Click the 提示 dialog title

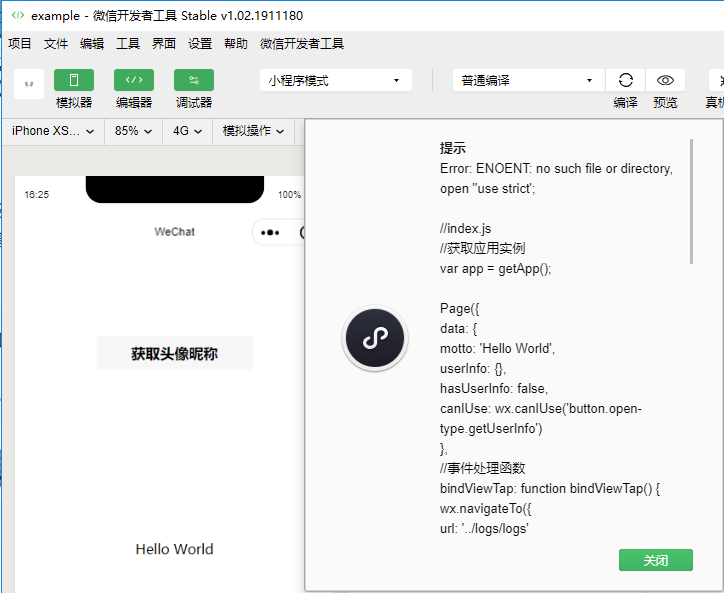(453, 148)
